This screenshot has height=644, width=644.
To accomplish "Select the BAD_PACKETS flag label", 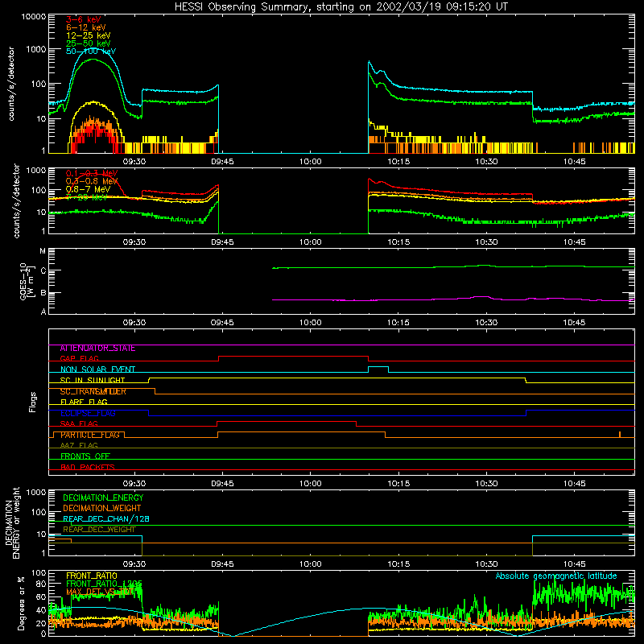I will tap(88, 467).
